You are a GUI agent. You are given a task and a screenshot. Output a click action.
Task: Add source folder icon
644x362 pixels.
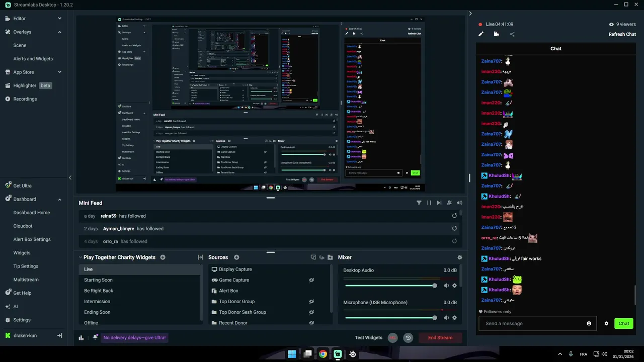330,257
